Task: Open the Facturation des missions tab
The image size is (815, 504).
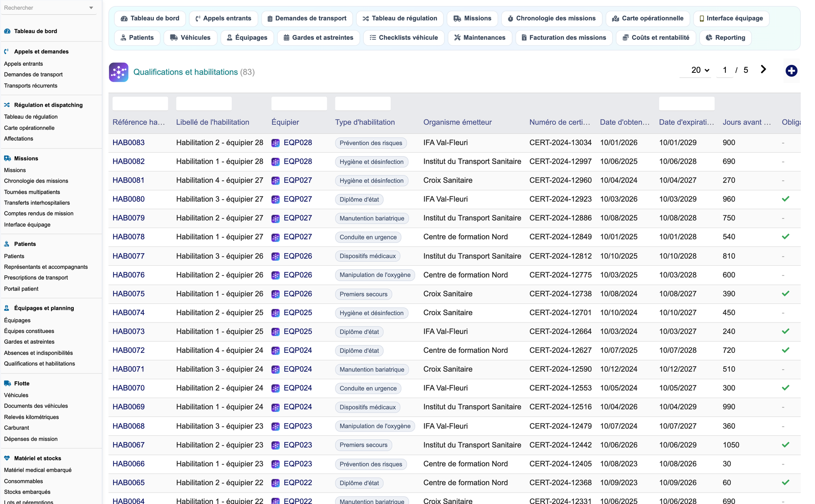Action: pyautogui.click(x=564, y=38)
